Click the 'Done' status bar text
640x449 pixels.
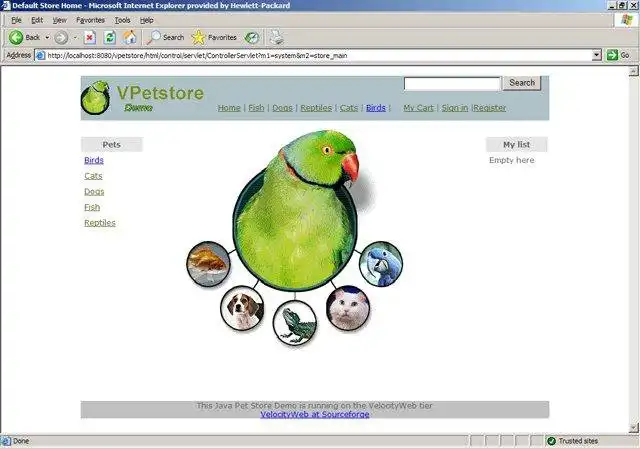(21, 441)
